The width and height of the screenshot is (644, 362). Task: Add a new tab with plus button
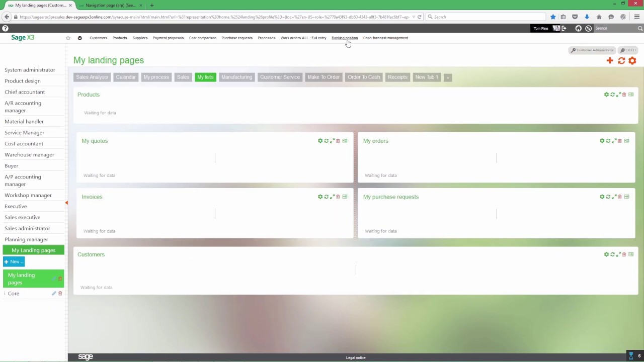click(x=448, y=77)
